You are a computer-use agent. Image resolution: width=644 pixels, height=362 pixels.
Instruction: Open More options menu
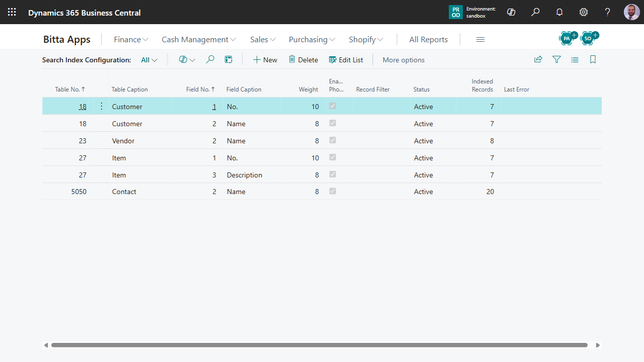click(x=404, y=60)
